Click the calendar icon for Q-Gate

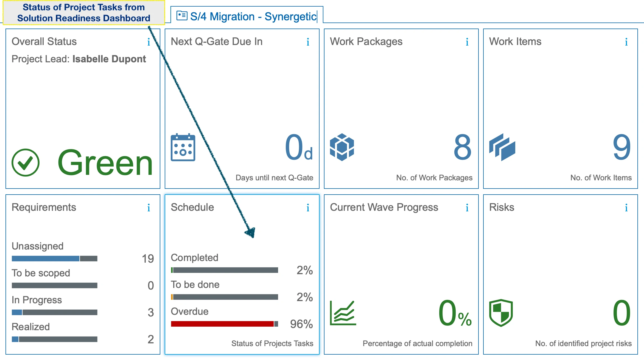pyautogui.click(x=183, y=147)
